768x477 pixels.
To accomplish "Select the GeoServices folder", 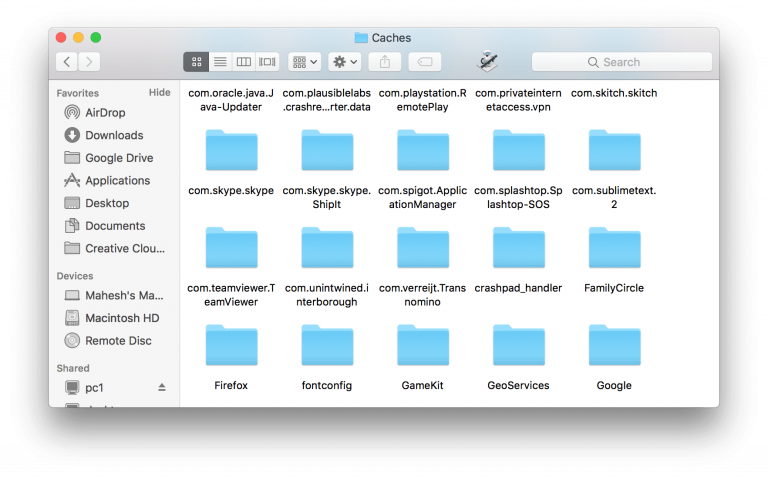I will coord(519,345).
